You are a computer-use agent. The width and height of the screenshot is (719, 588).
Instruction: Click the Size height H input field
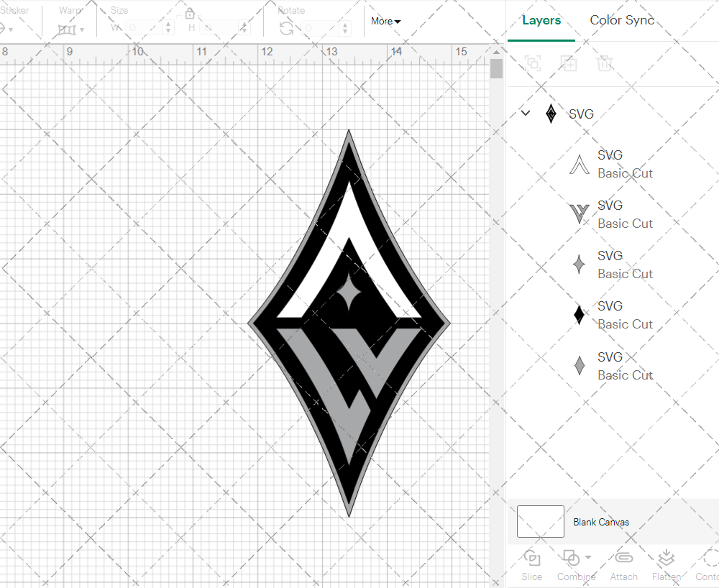click(x=219, y=28)
